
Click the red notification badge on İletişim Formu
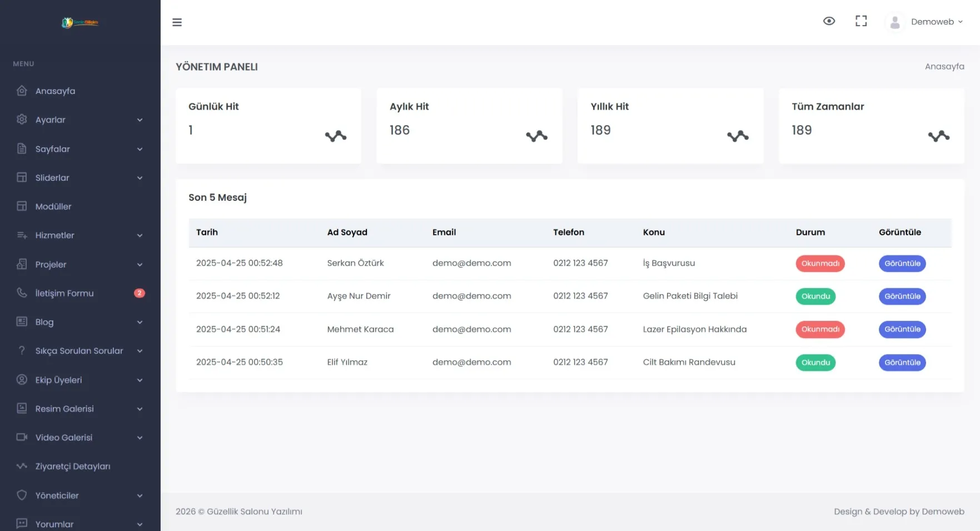139,293
